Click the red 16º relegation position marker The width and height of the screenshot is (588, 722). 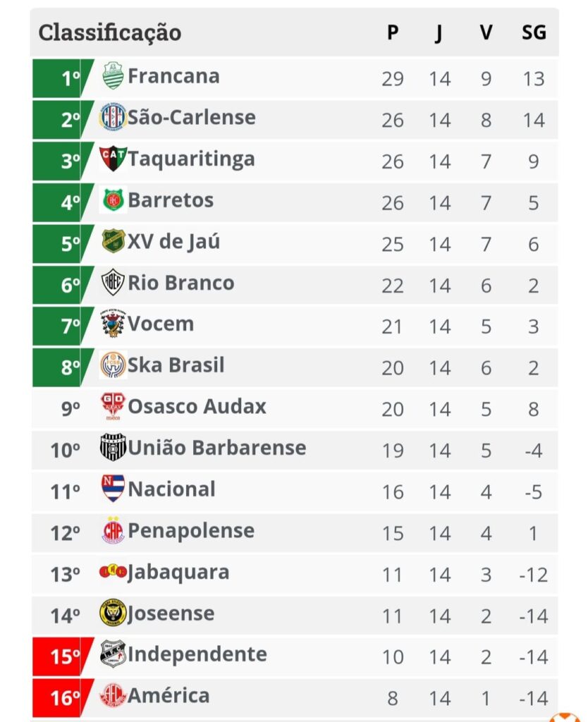(x=63, y=697)
